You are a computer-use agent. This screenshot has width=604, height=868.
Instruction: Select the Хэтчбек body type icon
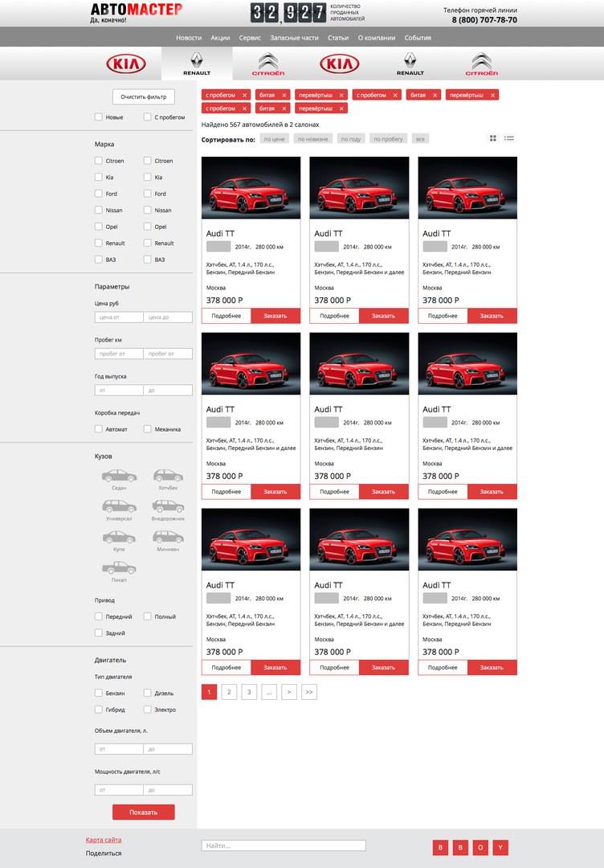click(168, 476)
